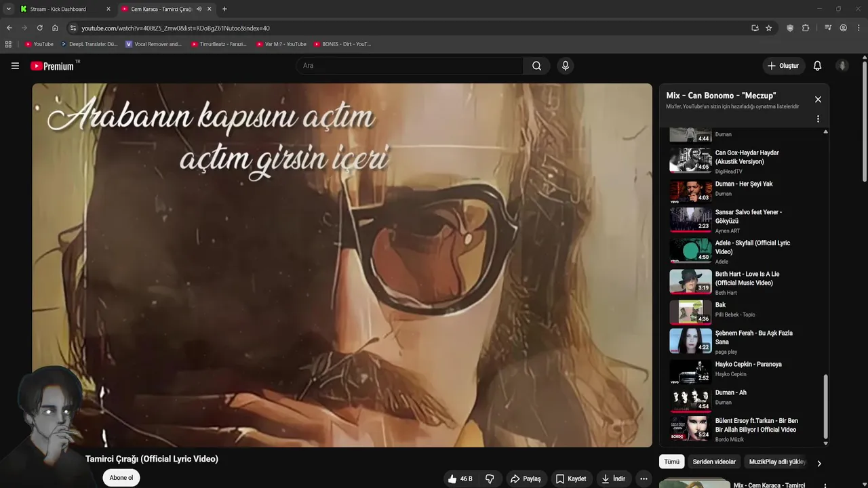Open Vocal Remover bookmark

(x=154, y=44)
